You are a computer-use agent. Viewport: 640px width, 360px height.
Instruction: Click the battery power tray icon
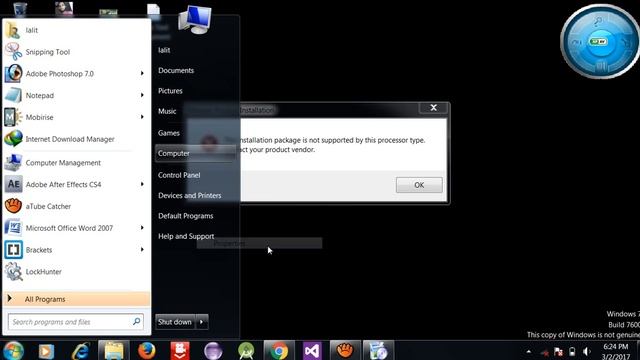coord(572,351)
